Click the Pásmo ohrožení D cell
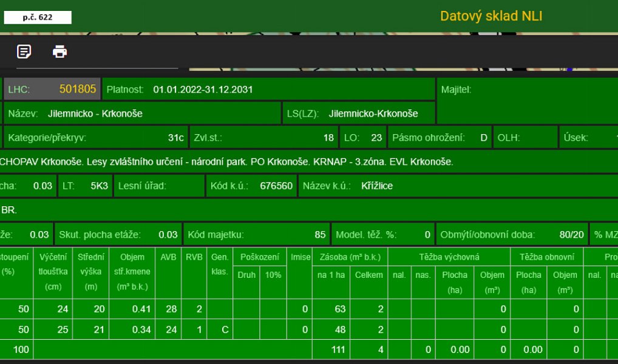618x364 pixels. click(x=440, y=138)
